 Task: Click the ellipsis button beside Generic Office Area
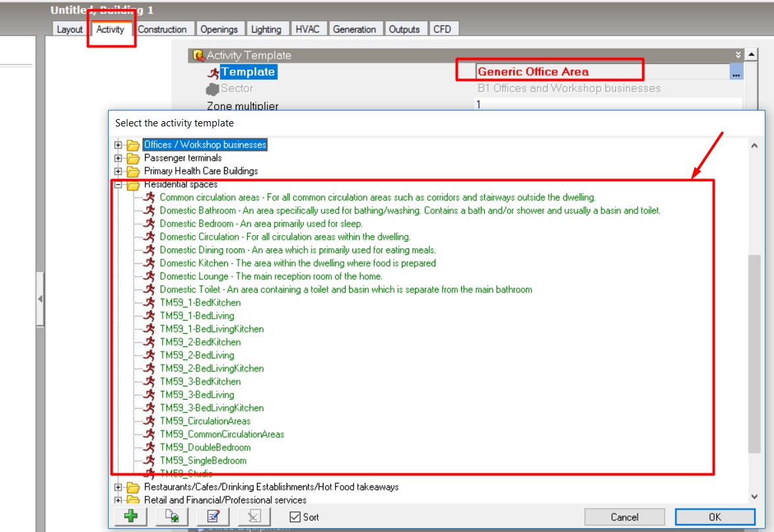tap(736, 72)
